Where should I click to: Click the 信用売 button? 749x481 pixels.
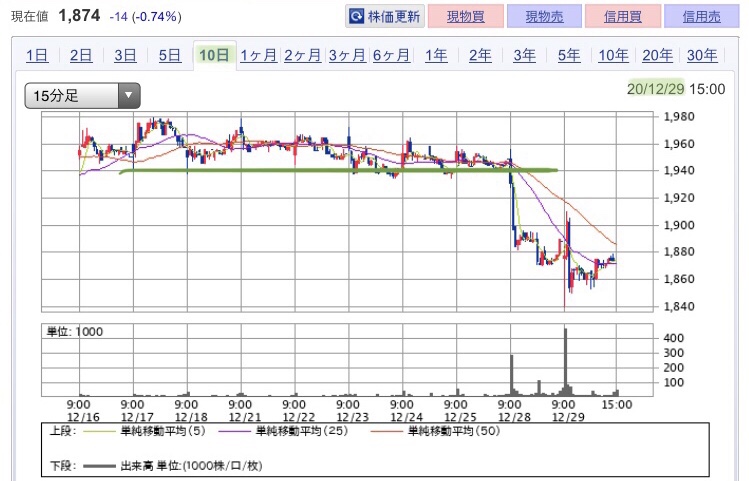[702, 17]
